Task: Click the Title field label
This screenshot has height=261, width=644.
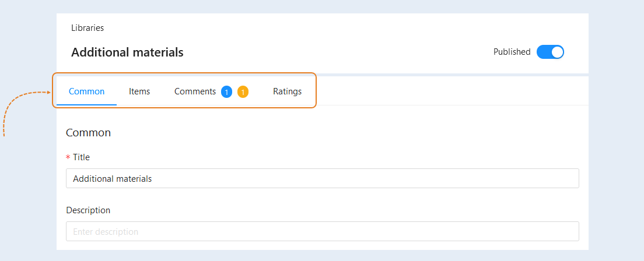Action: click(81, 157)
